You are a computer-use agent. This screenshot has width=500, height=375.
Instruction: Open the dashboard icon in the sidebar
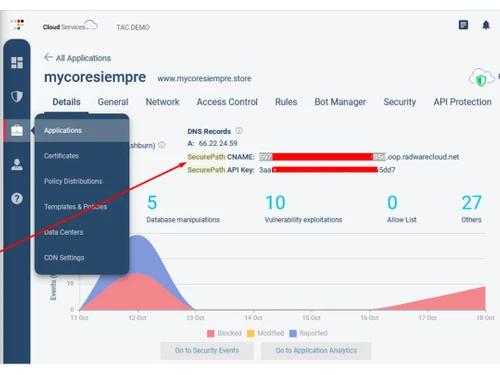coord(17,62)
